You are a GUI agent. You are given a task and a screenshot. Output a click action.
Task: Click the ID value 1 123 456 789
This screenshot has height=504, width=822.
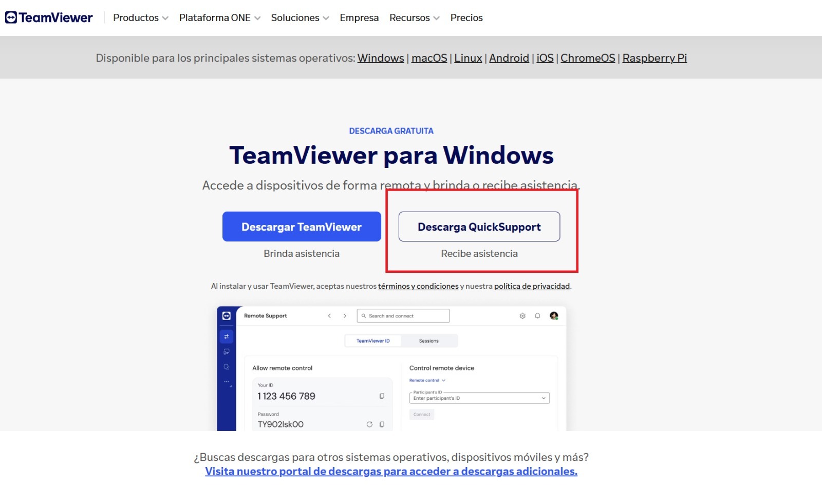point(286,396)
